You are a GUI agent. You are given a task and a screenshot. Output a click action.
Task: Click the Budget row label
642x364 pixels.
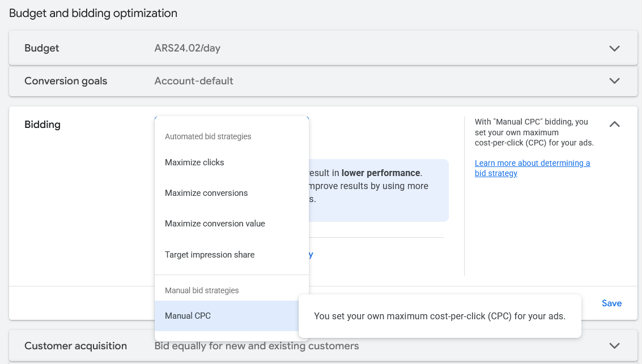click(x=42, y=49)
